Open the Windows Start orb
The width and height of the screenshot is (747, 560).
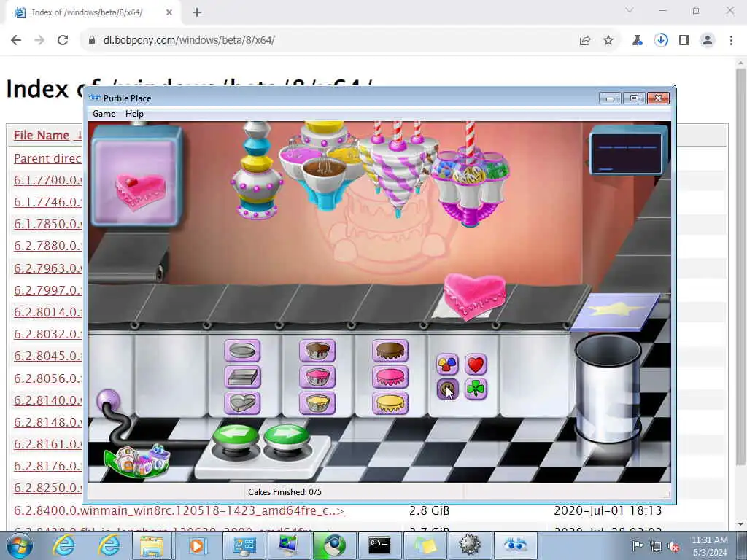click(x=20, y=545)
